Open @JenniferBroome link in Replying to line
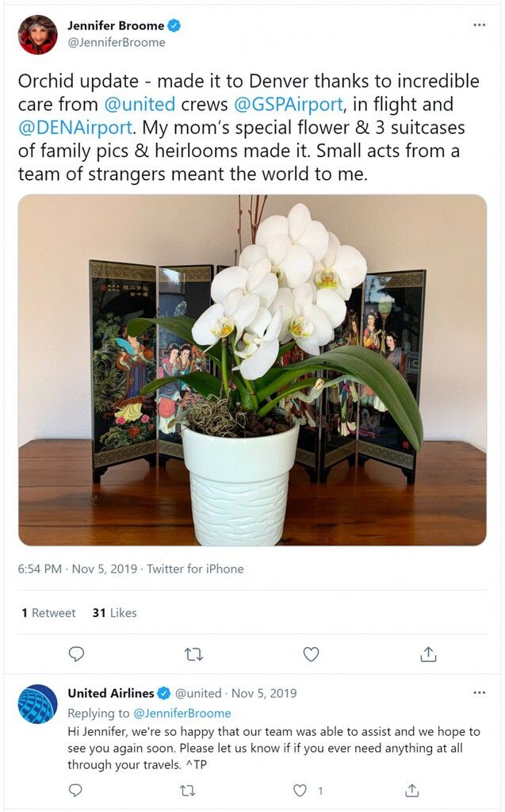This screenshot has width=505, height=812. (182, 713)
